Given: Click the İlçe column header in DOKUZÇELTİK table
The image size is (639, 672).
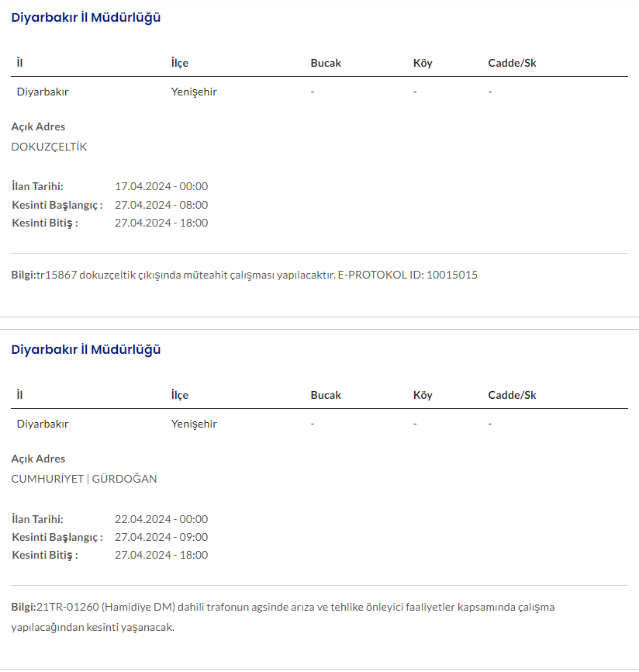Looking at the screenshot, I should [x=180, y=63].
